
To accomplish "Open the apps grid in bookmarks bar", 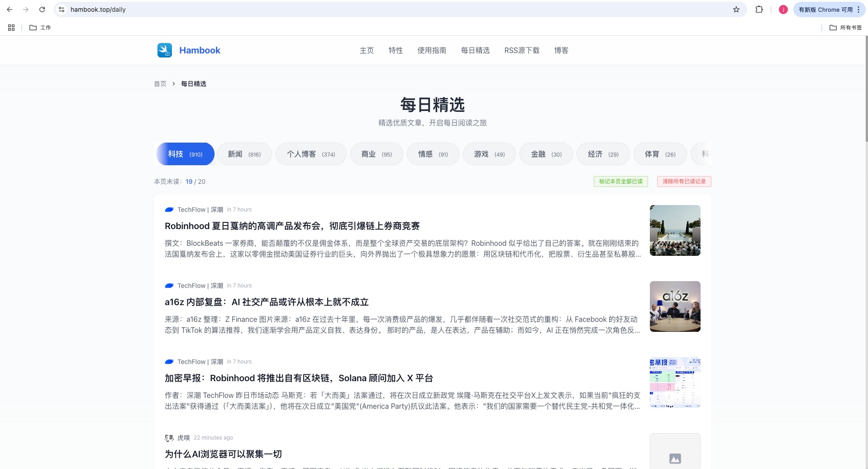I will coord(11,28).
